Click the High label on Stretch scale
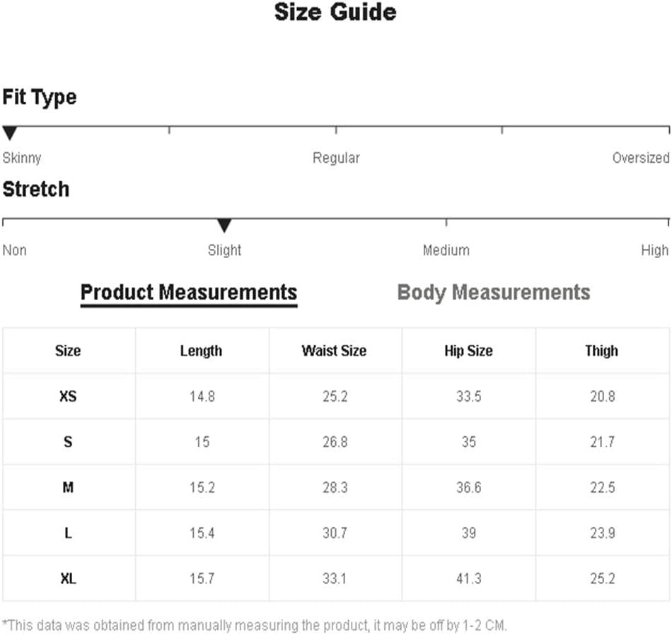Screen dimensions: 672x635 click(654, 250)
